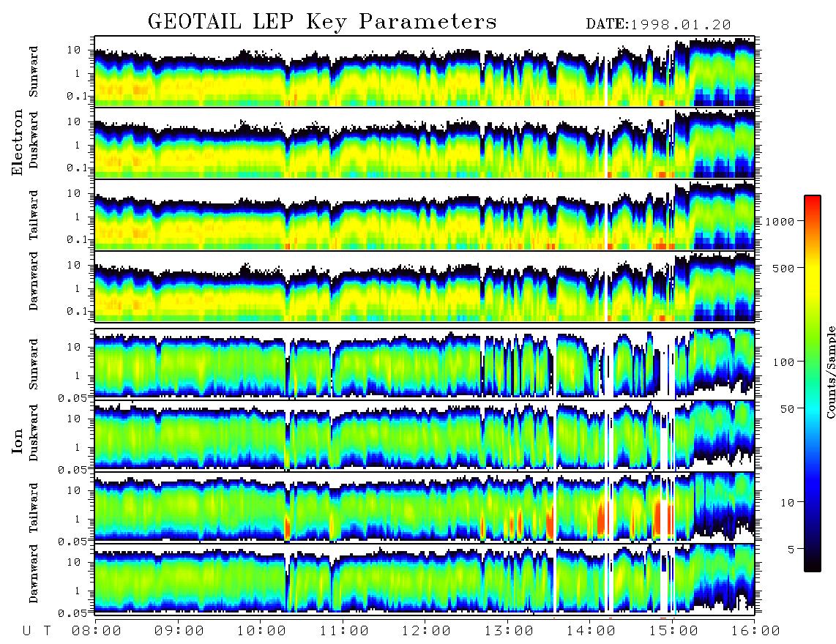Click the 'Electron' group axis label
836x644 pixels.
(x=18, y=143)
